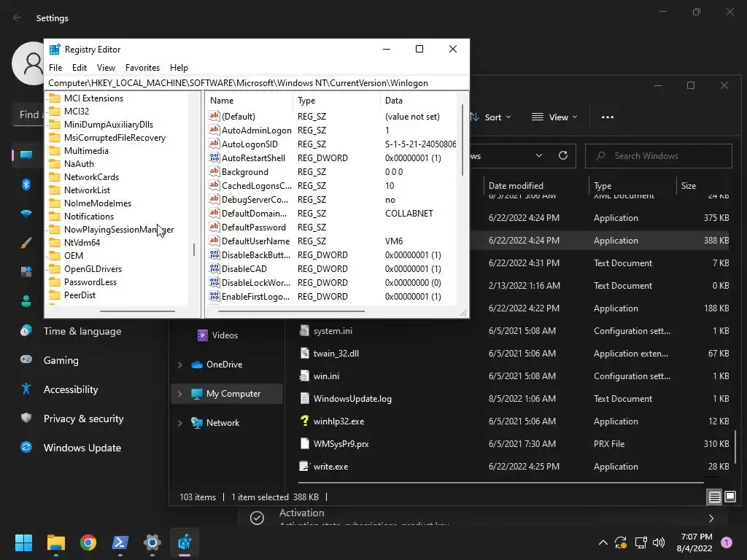
Task: Select the WindowsUpdate.log file
Action: 352,399
